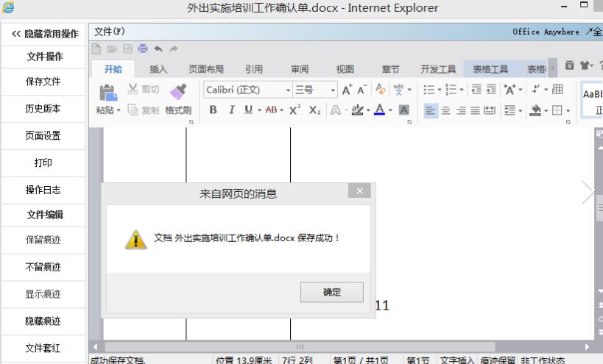Click the new document icon
This screenshot has height=364, width=603.
coord(96,49)
